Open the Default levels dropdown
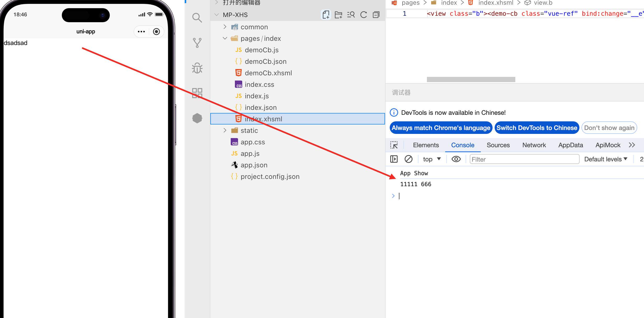The height and width of the screenshot is (318, 644). click(x=606, y=159)
